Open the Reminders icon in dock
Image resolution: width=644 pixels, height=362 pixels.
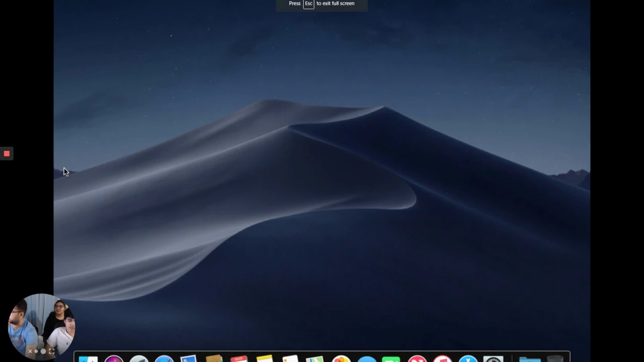(x=290, y=359)
